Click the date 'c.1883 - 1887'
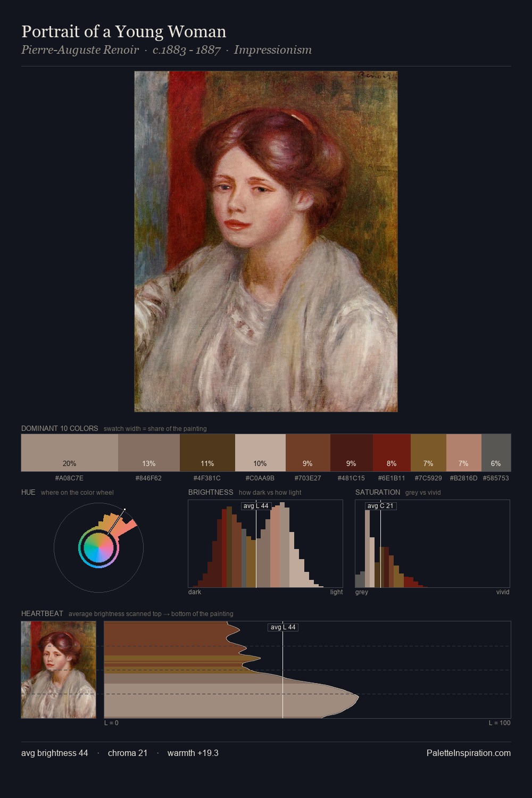Viewport: 532px width, 798px height. tap(186, 50)
